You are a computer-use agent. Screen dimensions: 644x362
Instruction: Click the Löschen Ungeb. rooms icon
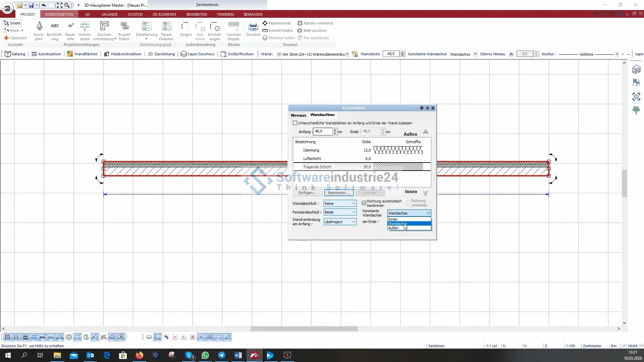pyautogui.click(x=233, y=26)
